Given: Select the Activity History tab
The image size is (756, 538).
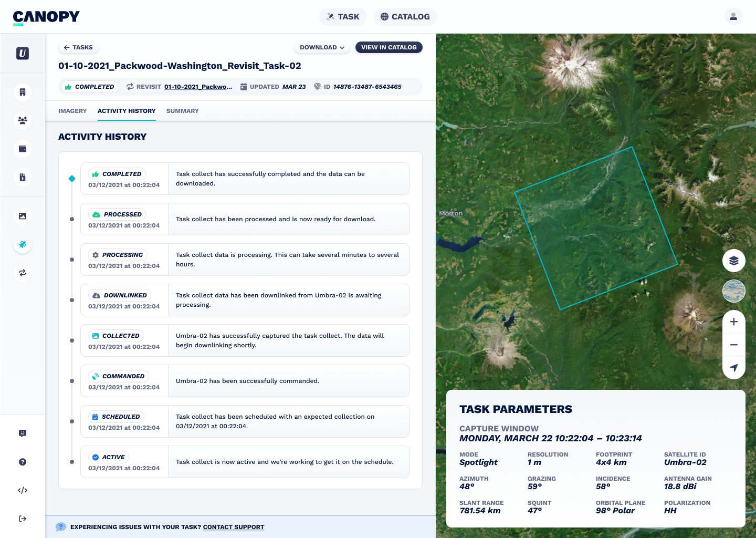Looking at the screenshot, I should (127, 111).
